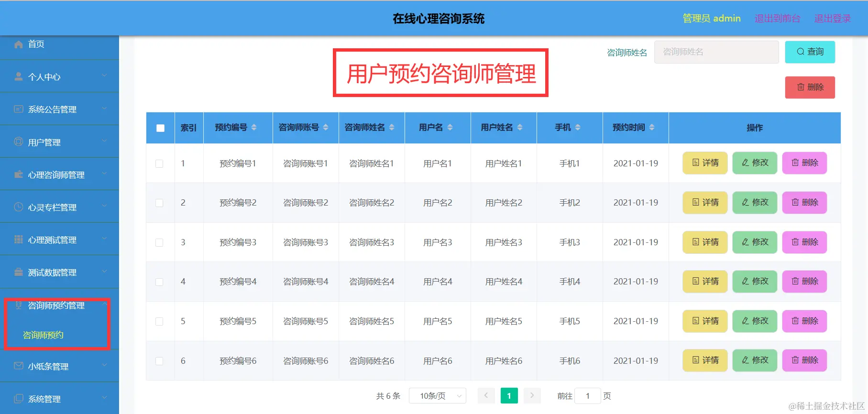
Task: Check the row for 预约编号5
Action: (x=159, y=321)
